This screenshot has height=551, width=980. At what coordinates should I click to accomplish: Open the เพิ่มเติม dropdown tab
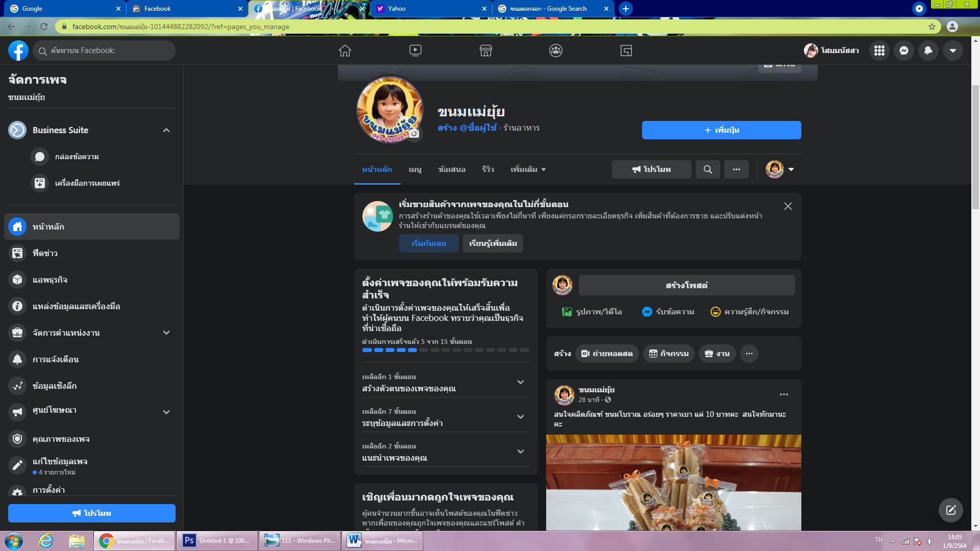[x=528, y=169]
